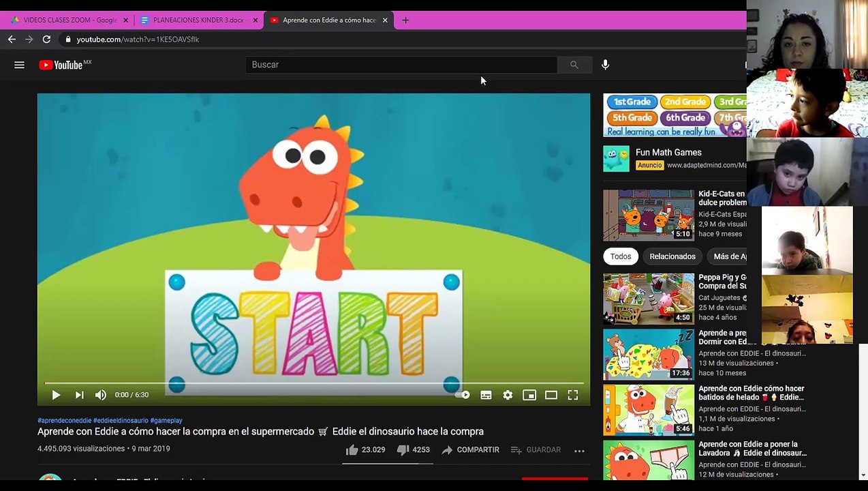868x491 pixels.
Task: Open Peppa Pig supermarket video thumbnail
Action: tap(649, 299)
